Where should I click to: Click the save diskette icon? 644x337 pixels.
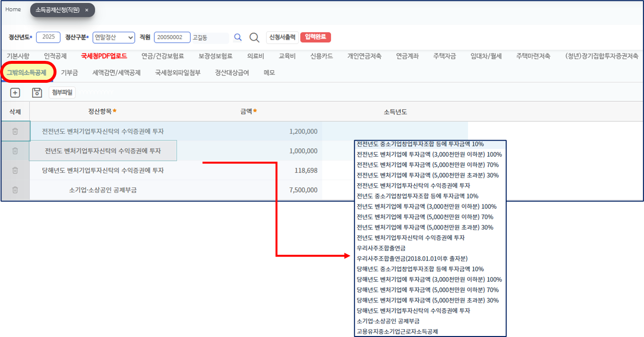pos(37,93)
